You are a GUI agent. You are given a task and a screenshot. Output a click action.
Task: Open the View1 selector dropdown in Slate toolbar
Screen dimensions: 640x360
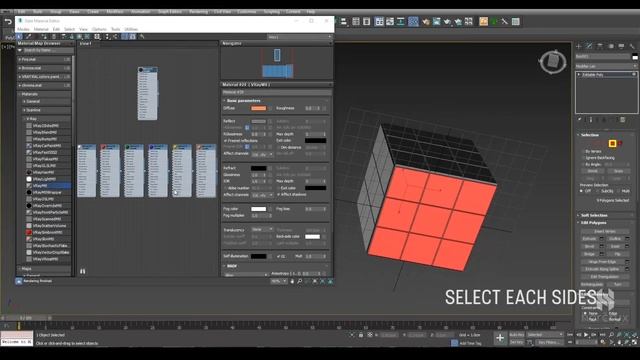click(300, 37)
